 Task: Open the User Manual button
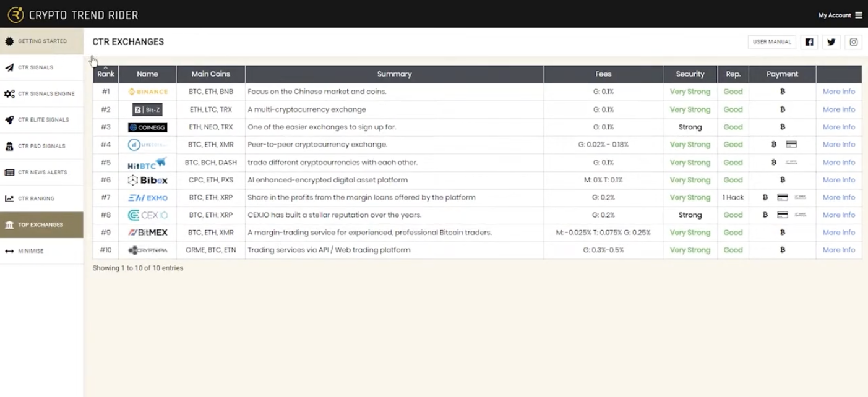click(x=771, y=42)
